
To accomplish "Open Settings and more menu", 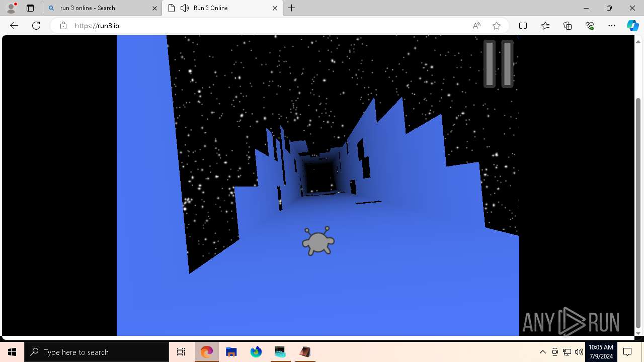I will click(x=612, y=26).
